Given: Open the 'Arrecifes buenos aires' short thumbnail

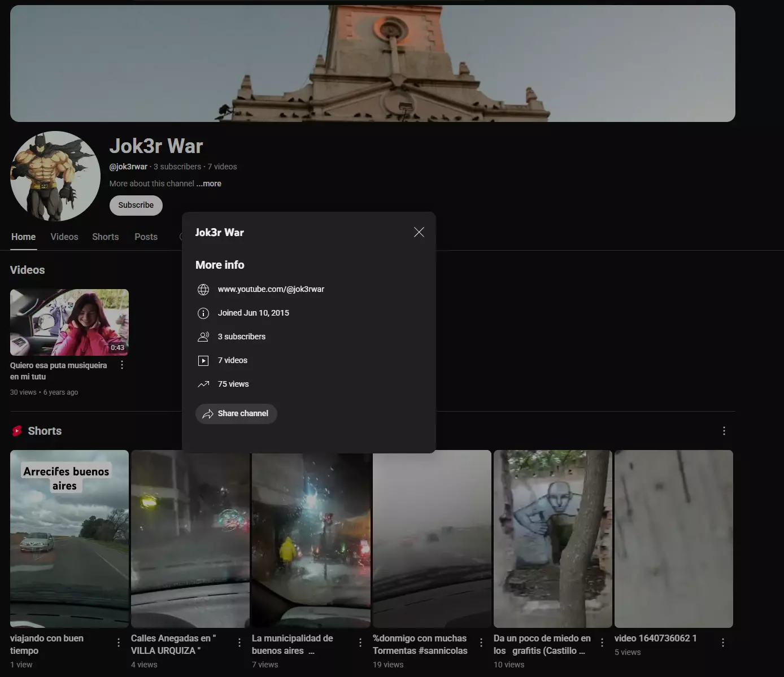Looking at the screenshot, I should [69, 539].
